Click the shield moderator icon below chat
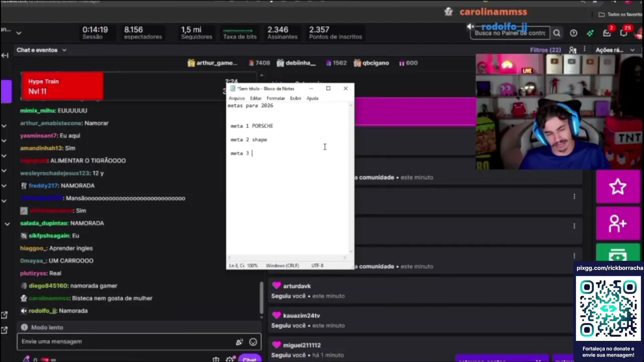644x362 pixels. (216, 359)
